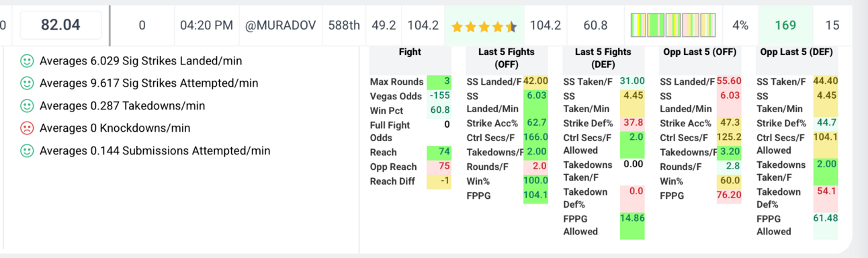Click the 4% cell in the top row
868x258 pixels.
point(740,26)
